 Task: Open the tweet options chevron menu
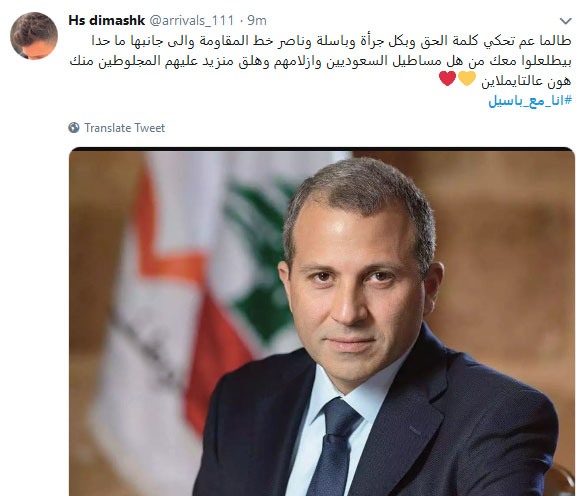tap(565, 21)
